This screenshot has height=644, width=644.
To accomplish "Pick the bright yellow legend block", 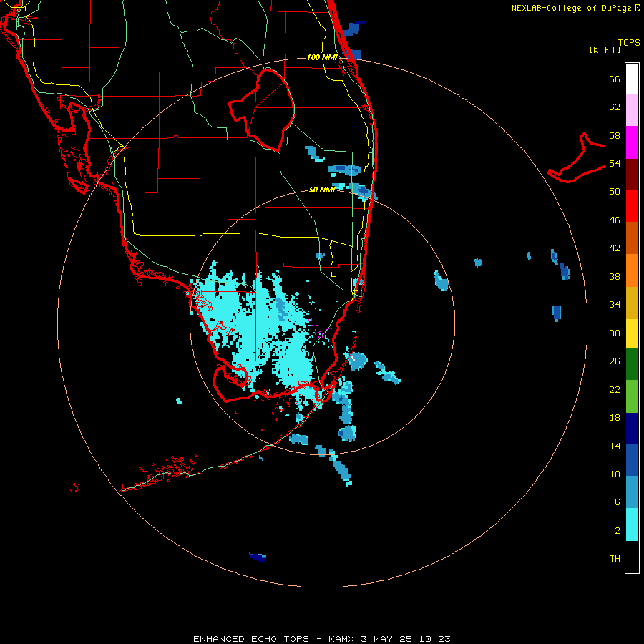I will pyautogui.click(x=632, y=333).
